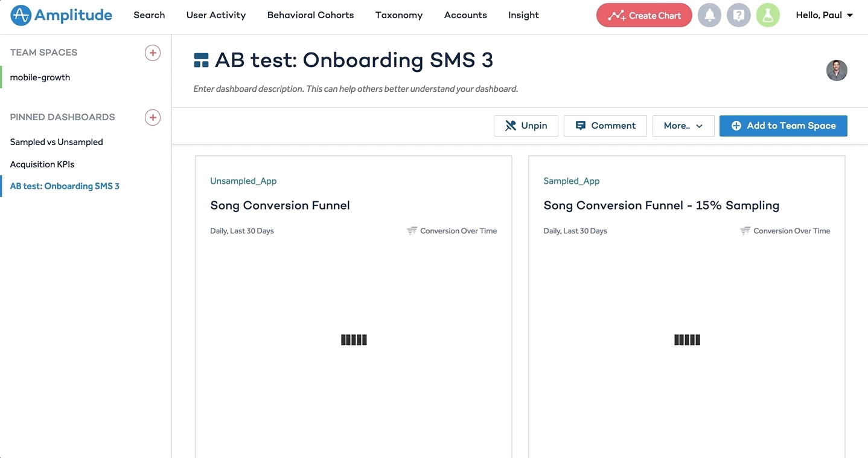The height and width of the screenshot is (458, 868).
Task: Click Add to Team Space
Action: pos(783,126)
